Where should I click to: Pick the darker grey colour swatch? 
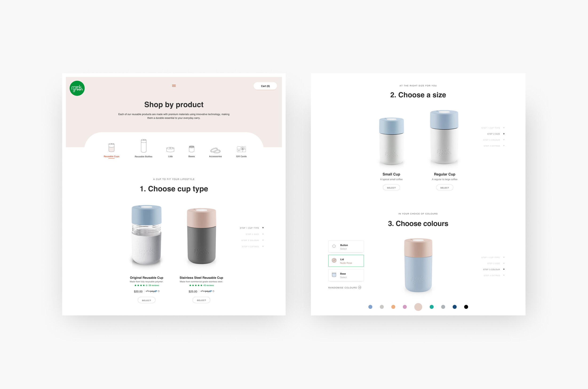coord(443,307)
